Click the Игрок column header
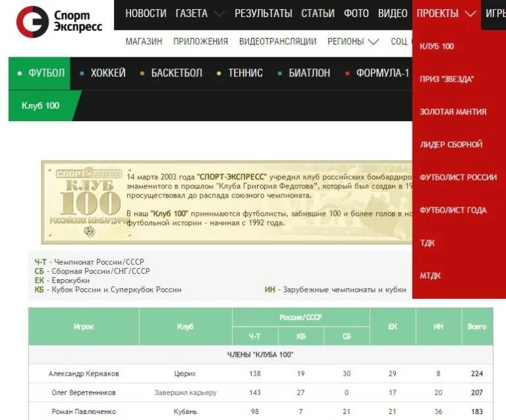506x420 pixels. [84, 327]
